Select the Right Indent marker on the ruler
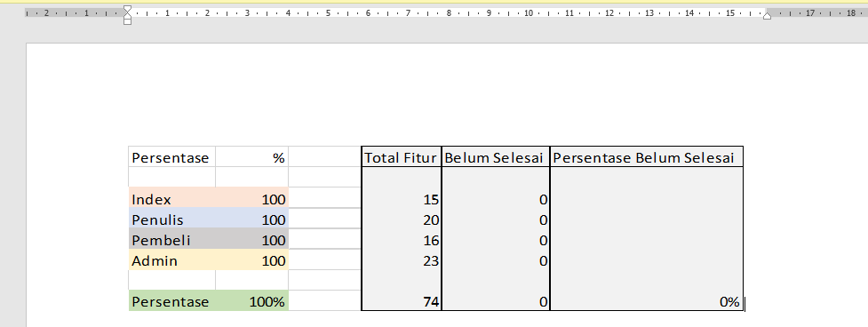Viewport: 868px width, 327px height. (768, 16)
